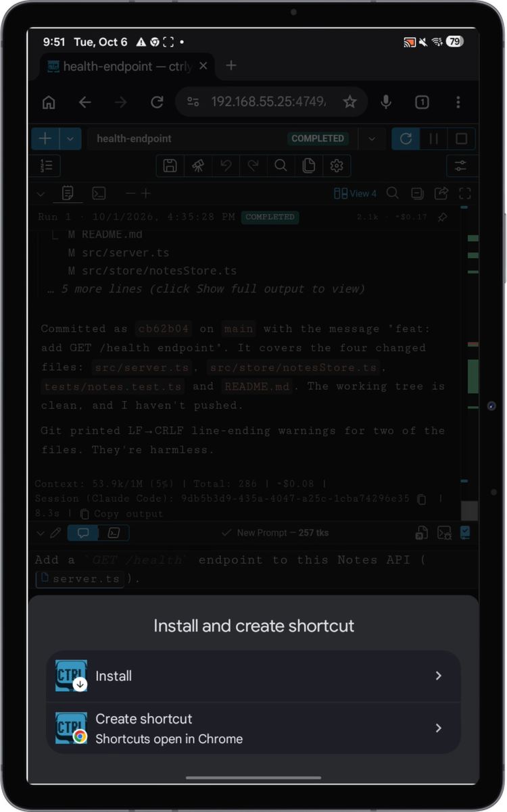The width and height of the screenshot is (507, 812).
Task: Open a new Chrome tab
Action: tap(231, 66)
